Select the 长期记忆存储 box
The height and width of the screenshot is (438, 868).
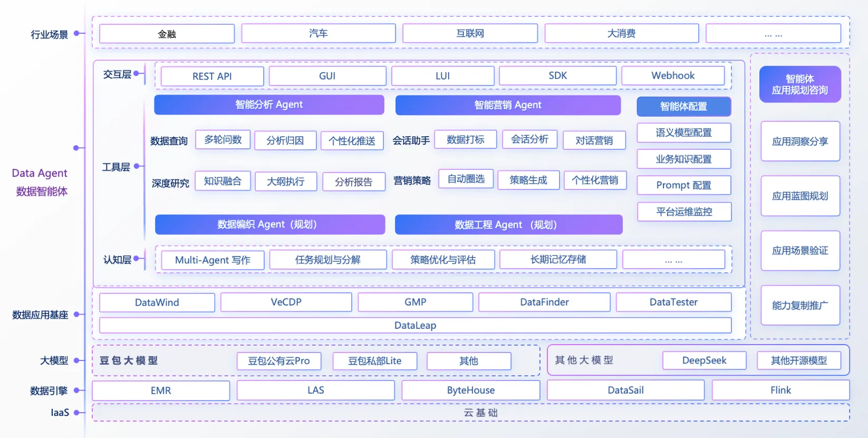[558, 259]
